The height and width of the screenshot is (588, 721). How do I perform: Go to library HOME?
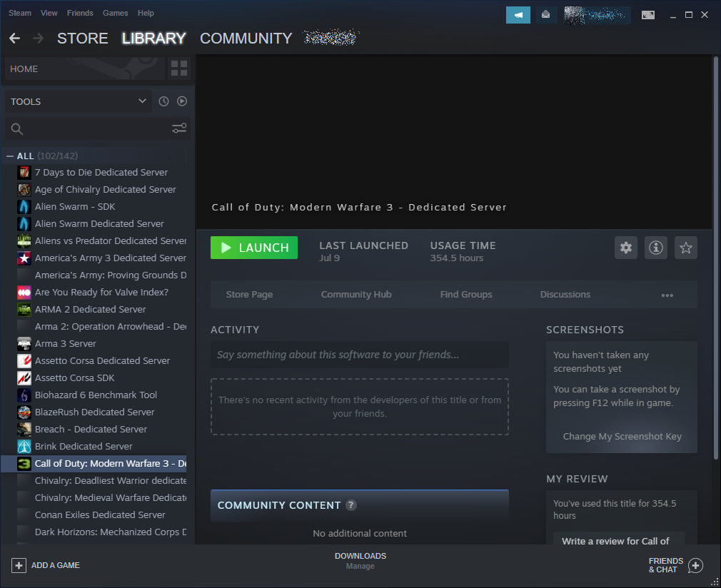click(85, 69)
